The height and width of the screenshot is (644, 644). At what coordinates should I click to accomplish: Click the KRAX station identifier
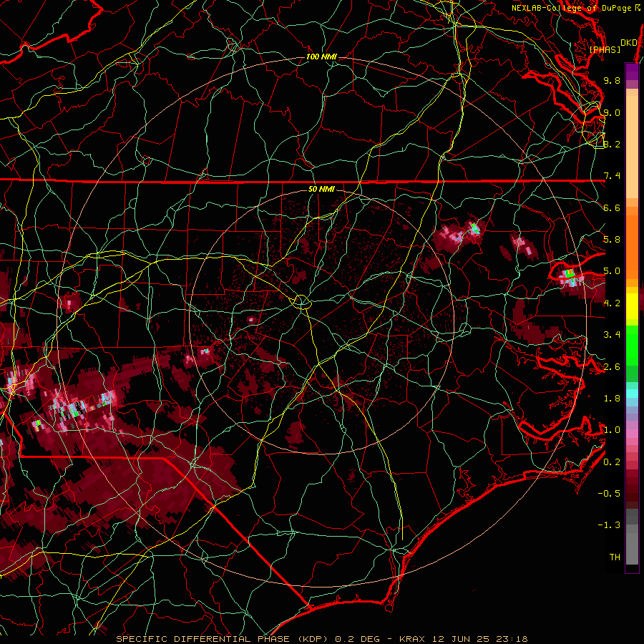click(x=413, y=639)
